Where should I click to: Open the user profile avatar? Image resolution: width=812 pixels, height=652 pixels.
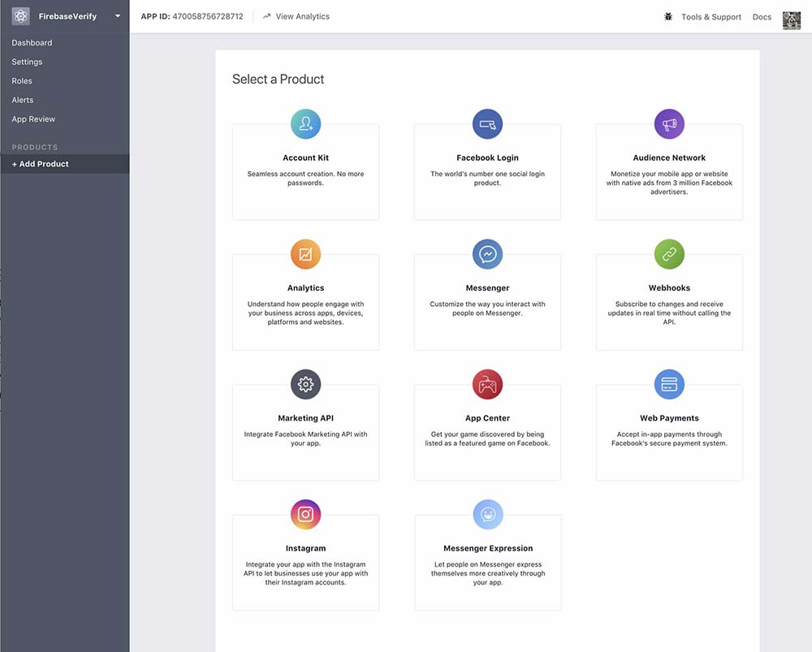tap(791, 20)
